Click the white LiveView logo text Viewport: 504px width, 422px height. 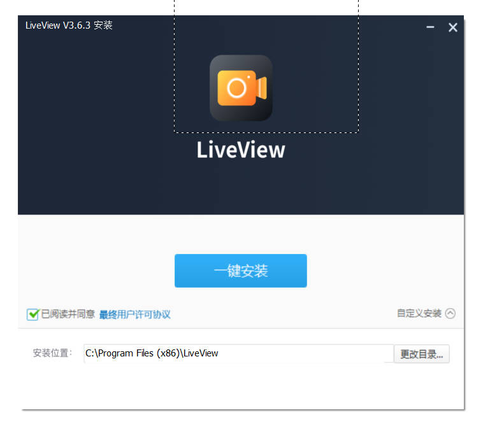240,150
